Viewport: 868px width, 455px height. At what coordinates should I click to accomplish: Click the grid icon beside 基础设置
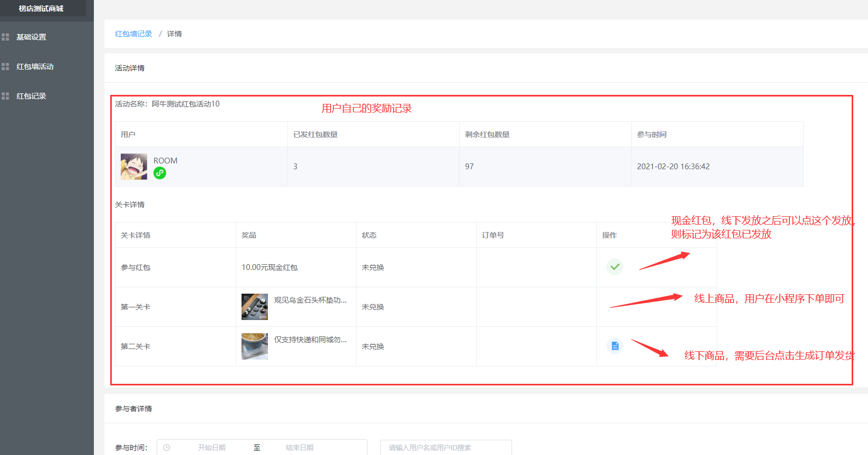(5, 37)
